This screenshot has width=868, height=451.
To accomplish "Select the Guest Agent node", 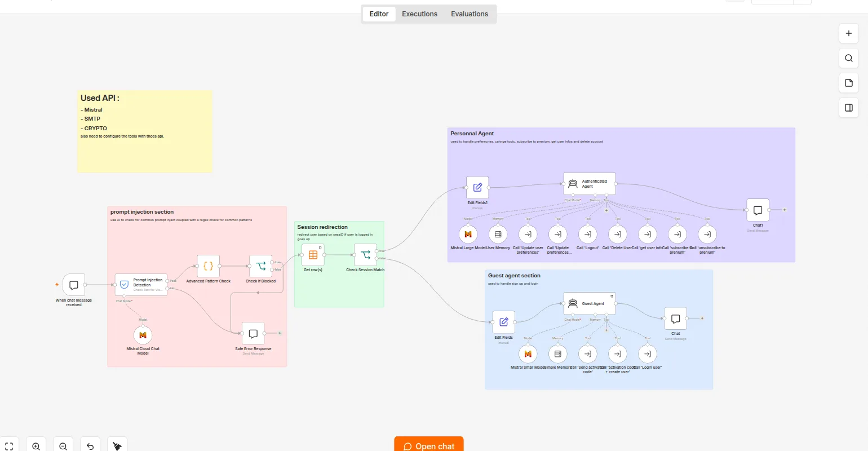I will pos(590,303).
